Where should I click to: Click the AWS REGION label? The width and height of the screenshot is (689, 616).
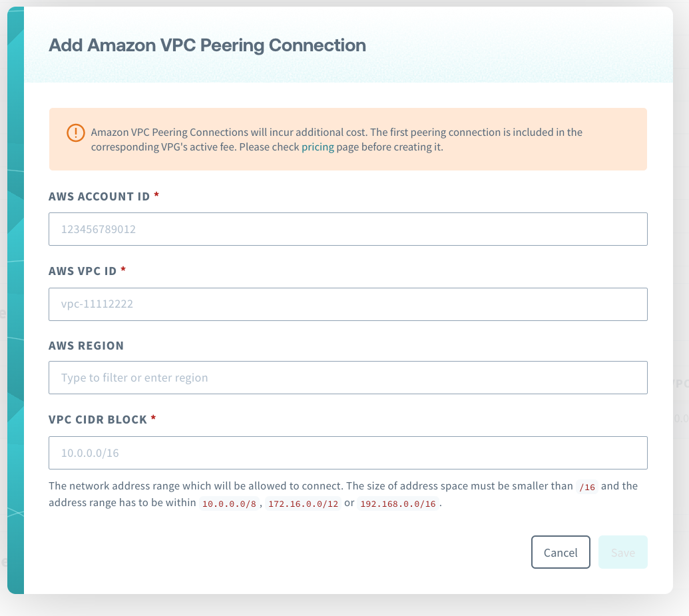click(x=86, y=346)
